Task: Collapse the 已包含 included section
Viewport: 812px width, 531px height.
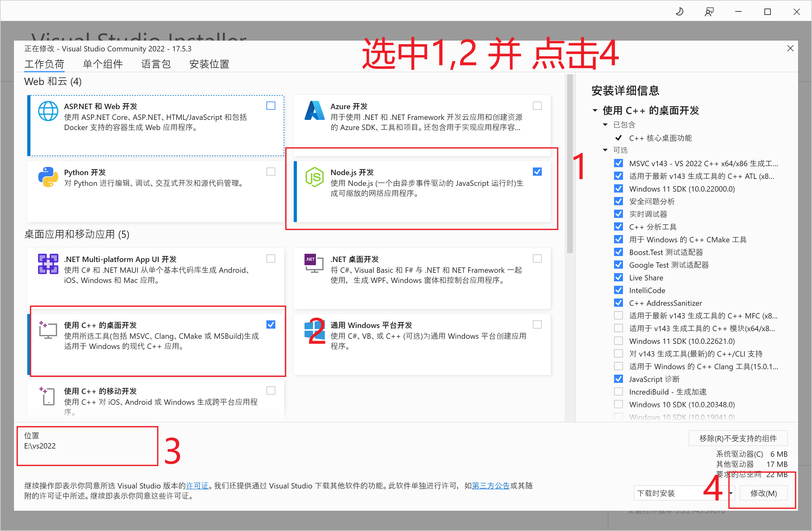Action: coord(605,125)
